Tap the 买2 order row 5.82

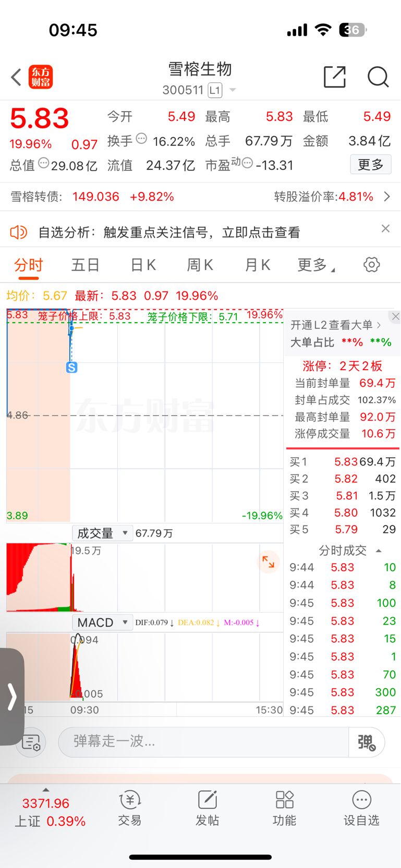click(x=343, y=479)
